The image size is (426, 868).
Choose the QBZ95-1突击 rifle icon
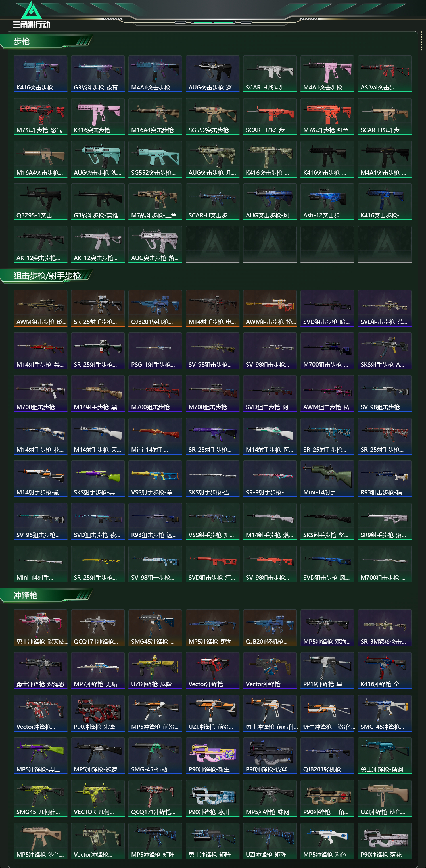pyautogui.click(x=40, y=202)
